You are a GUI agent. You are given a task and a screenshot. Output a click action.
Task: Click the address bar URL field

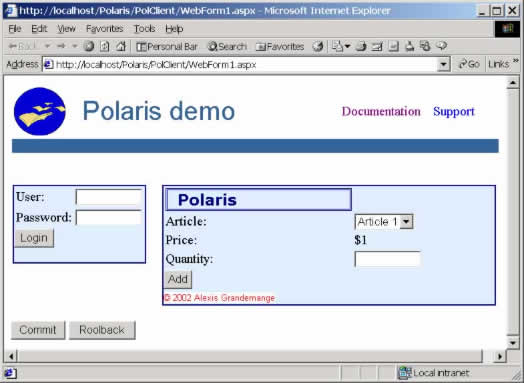pos(240,64)
